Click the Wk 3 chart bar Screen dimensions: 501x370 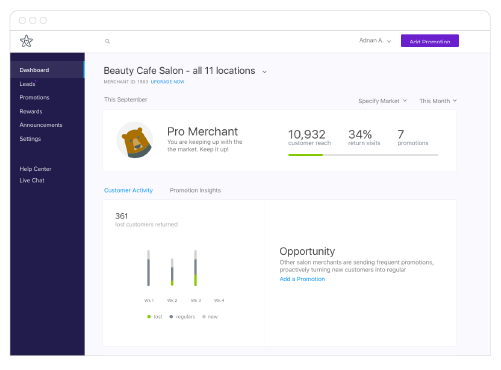(196, 268)
